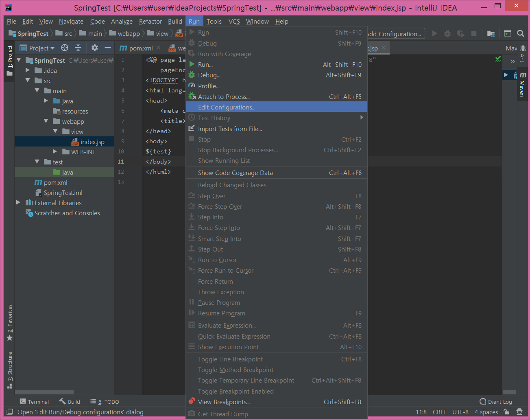Expand the .idea folder
530x420 pixels.
28,70
